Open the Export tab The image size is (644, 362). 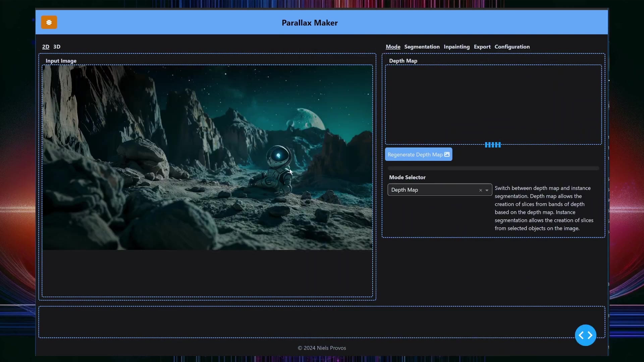(482, 47)
